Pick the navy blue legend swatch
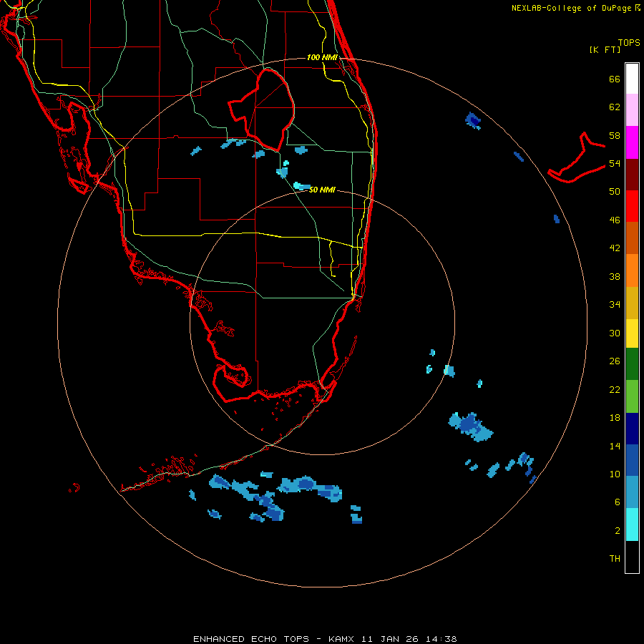Screen dimensions: 644x644 632,429
